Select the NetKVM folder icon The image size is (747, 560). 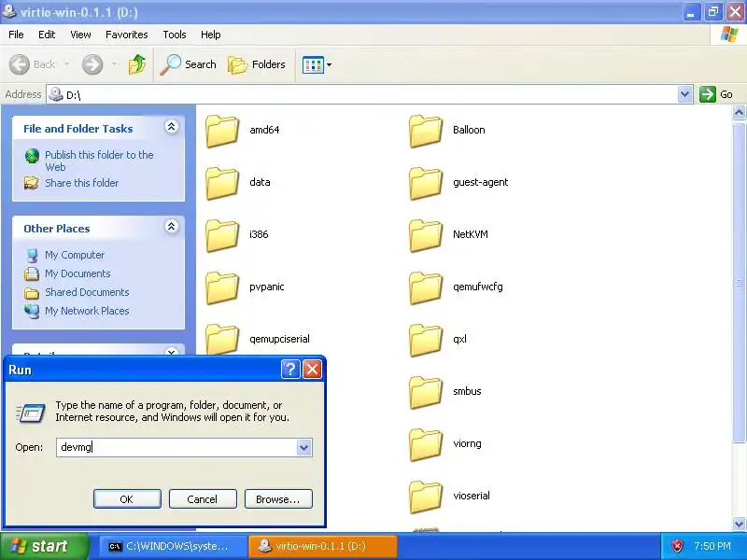426,235
